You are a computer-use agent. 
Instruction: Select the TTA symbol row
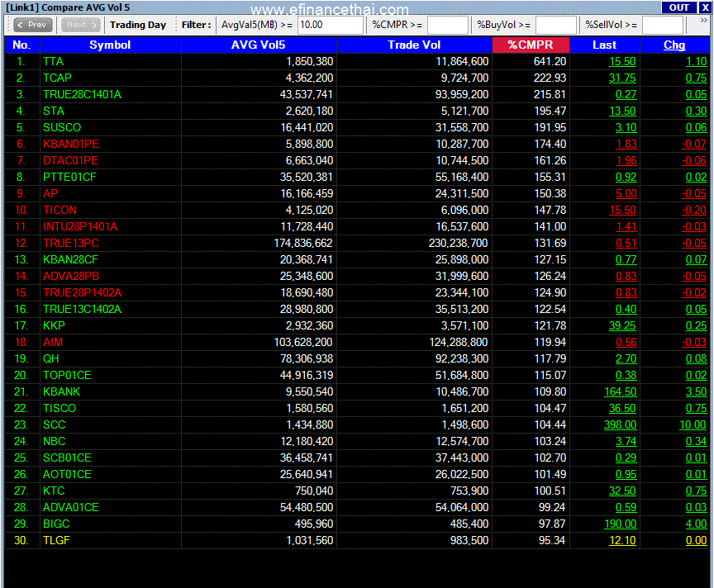pos(357,61)
